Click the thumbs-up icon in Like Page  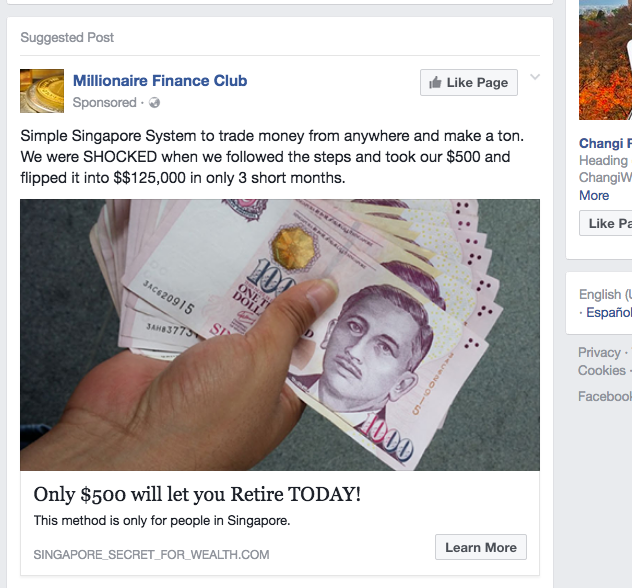pos(435,82)
